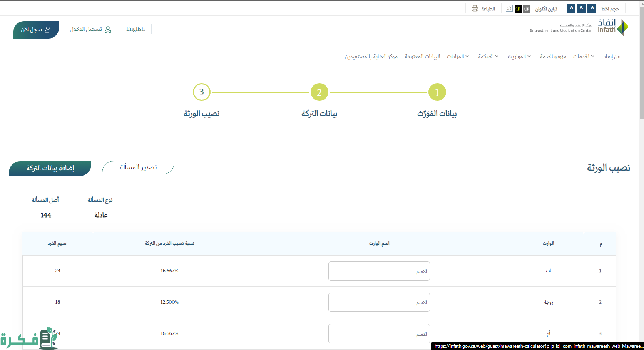Open the عن إنفاذ menu item
Image resolution: width=644 pixels, height=350 pixels.
point(612,56)
